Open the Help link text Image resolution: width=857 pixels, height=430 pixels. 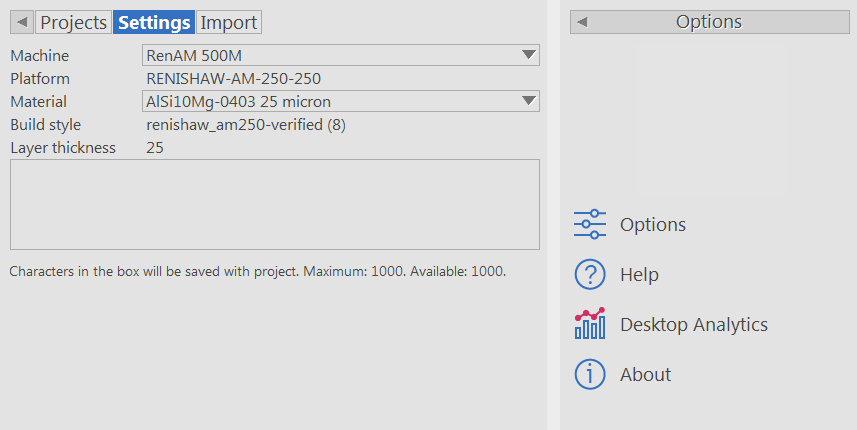[x=639, y=274]
